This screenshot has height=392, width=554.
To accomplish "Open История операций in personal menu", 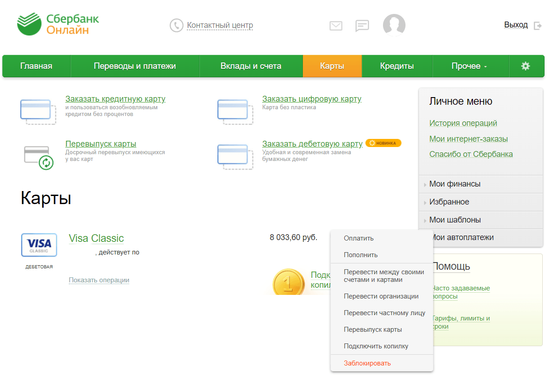I will click(463, 123).
